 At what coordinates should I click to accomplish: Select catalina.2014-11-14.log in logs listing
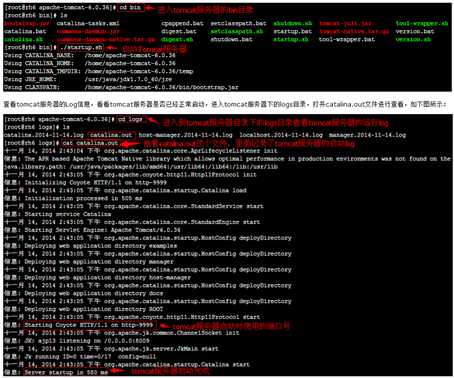click(x=44, y=135)
